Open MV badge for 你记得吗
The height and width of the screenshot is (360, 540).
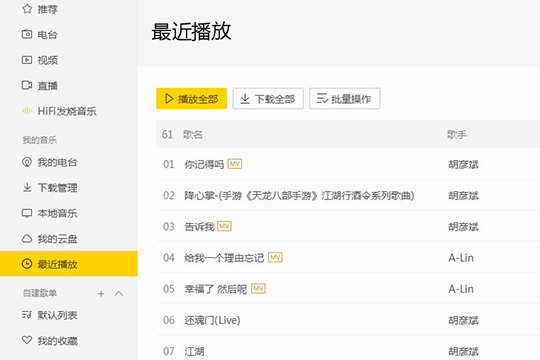click(x=235, y=164)
